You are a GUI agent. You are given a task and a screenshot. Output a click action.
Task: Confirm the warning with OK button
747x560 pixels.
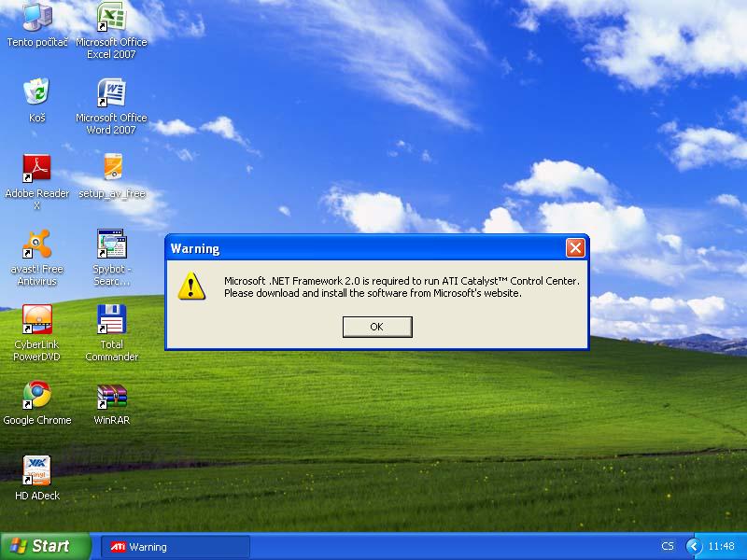[x=377, y=327]
